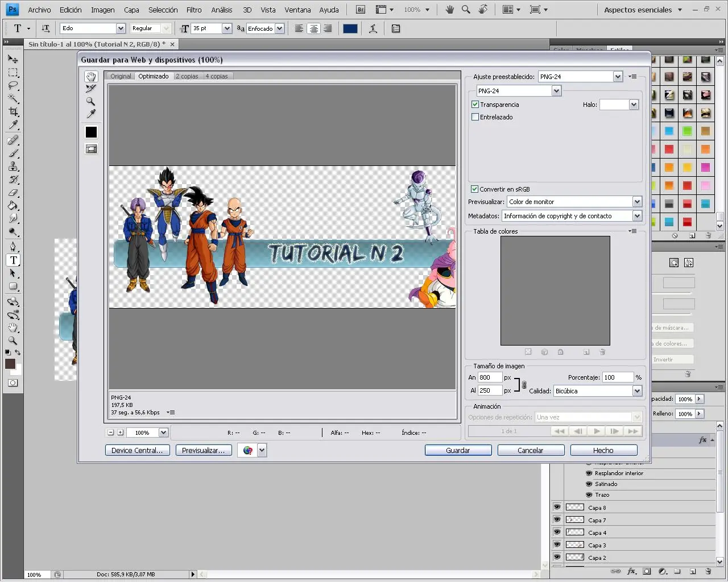Viewport: 728px width, 582px height.
Task: Click the Previsualizar... button
Action: coord(203,450)
